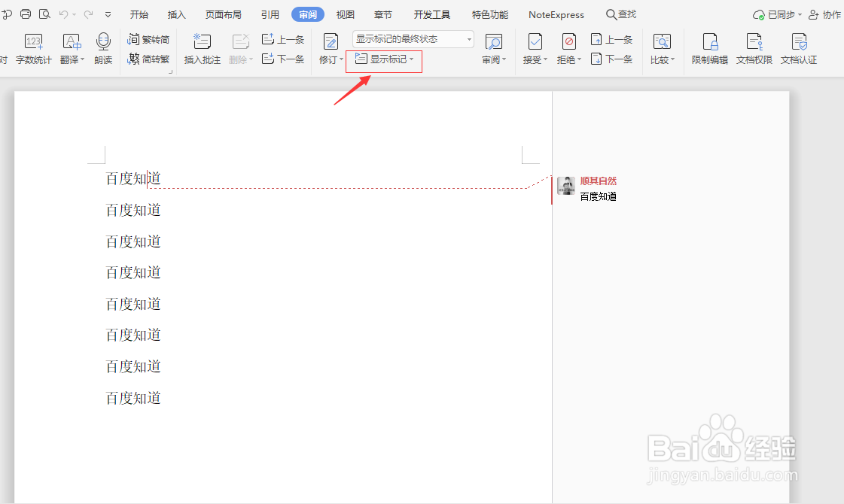Switch to the 页面布局 (Page Layout) tab
The height and width of the screenshot is (504, 844).
click(x=224, y=14)
